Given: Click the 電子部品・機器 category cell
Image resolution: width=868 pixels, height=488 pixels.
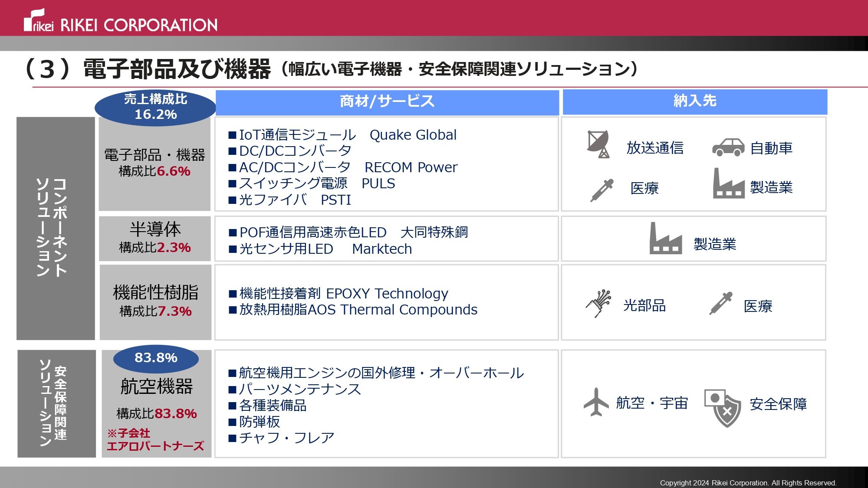Looking at the screenshot, I should coord(155,164).
